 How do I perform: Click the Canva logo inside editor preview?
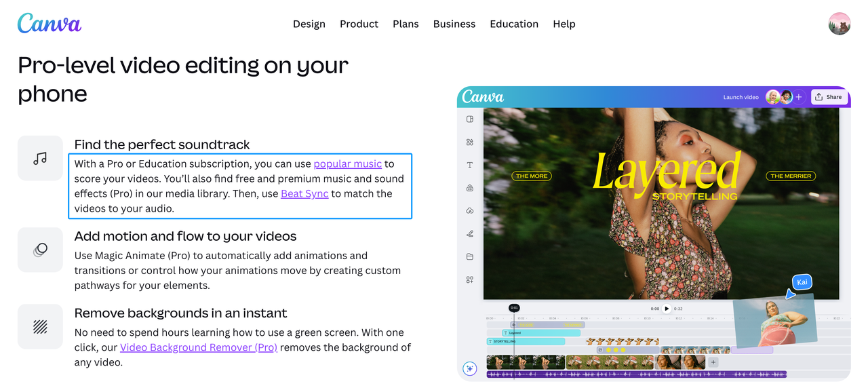tap(483, 97)
